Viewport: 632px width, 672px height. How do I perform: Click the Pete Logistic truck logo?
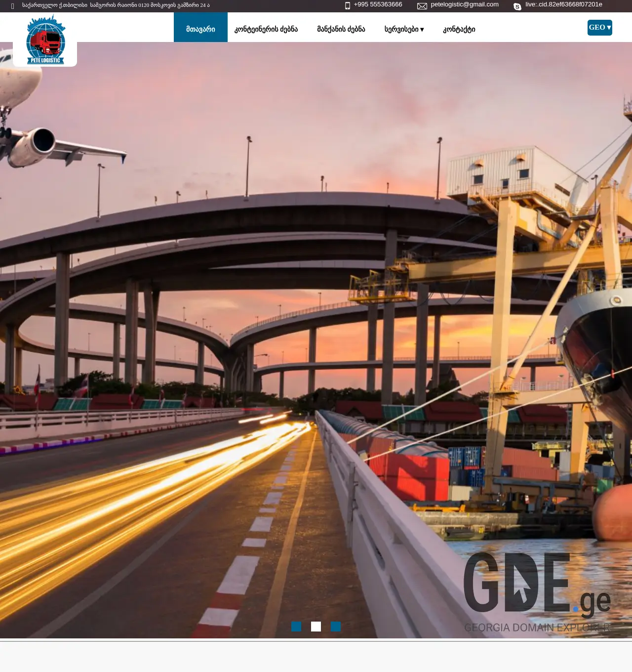pyautogui.click(x=45, y=41)
